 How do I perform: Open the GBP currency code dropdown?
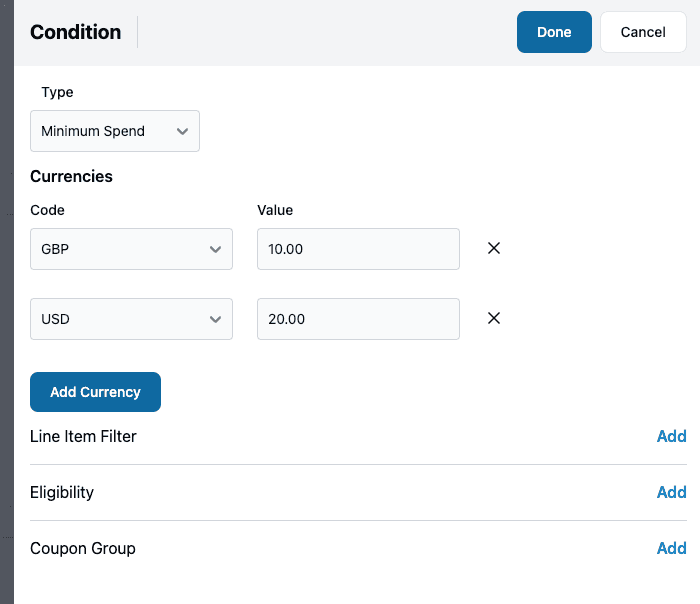click(x=130, y=249)
